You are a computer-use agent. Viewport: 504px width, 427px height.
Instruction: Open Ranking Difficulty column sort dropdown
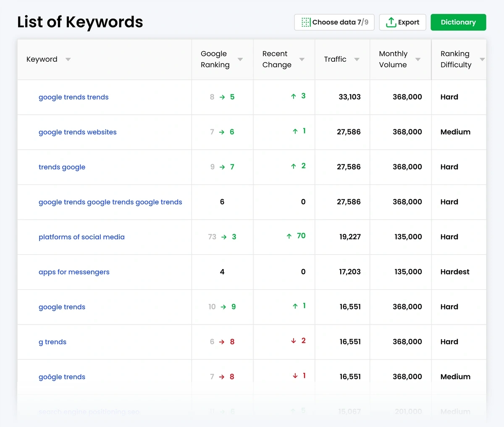click(x=482, y=59)
